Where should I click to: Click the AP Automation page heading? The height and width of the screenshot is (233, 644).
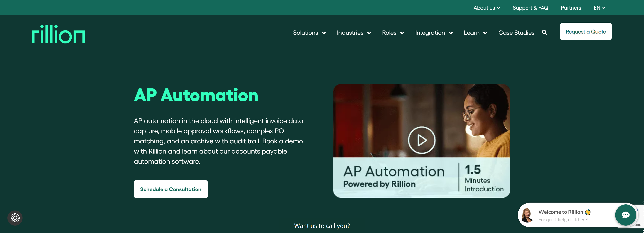pyautogui.click(x=196, y=95)
